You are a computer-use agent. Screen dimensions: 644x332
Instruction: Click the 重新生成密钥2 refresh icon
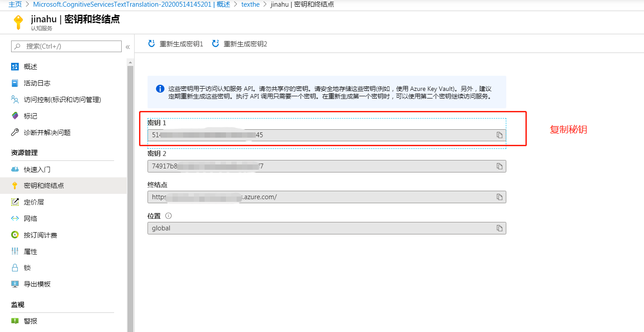tap(216, 44)
